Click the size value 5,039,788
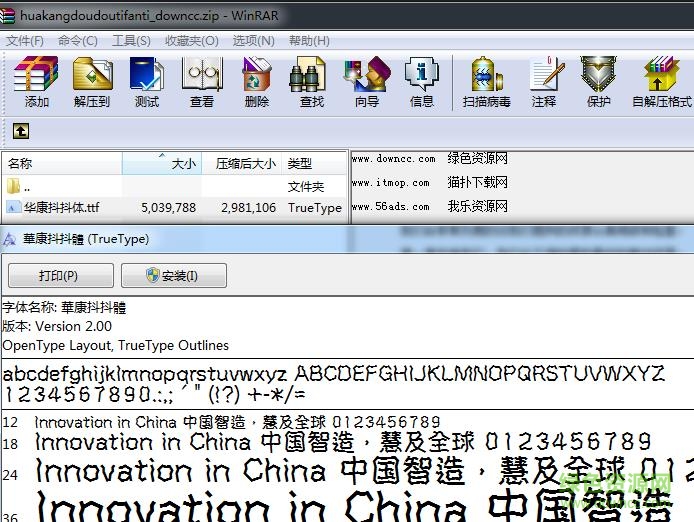This screenshot has height=522, width=694. click(168, 208)
